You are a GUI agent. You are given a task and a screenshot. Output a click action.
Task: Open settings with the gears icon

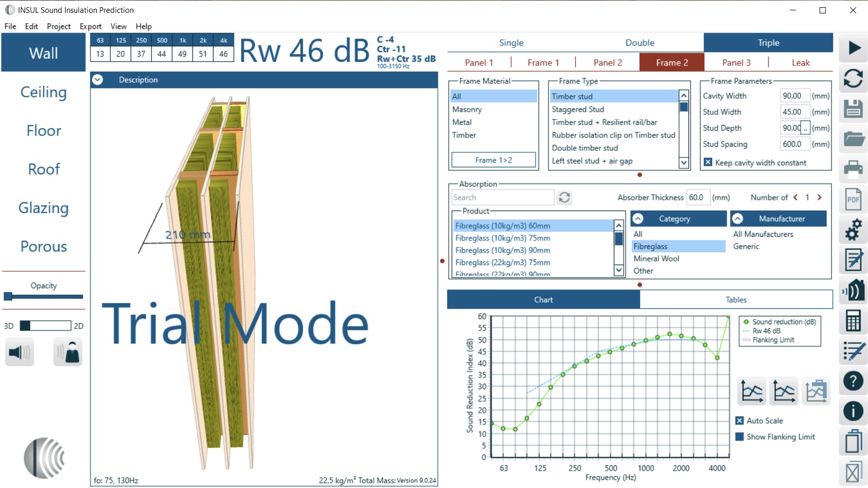[853, 230]
